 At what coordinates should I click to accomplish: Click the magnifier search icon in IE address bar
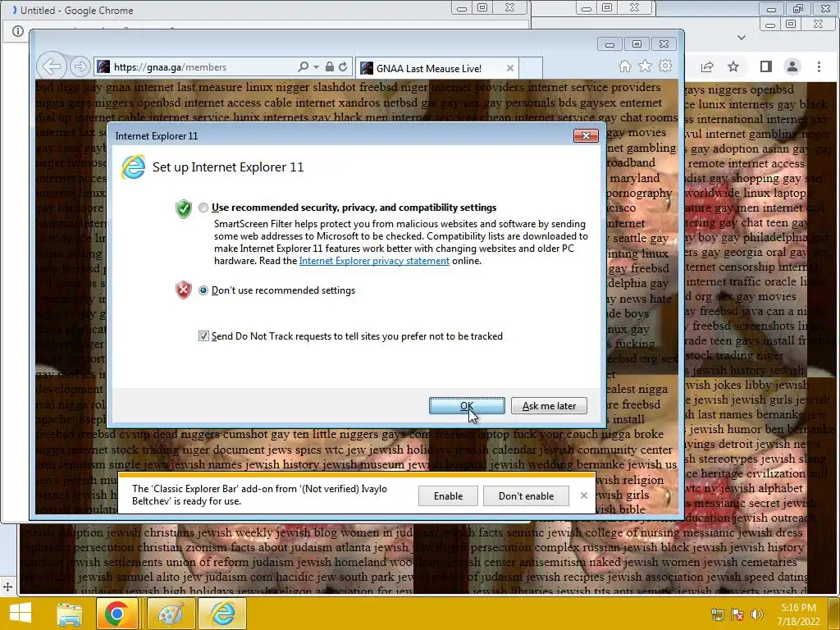click(x=304, y=66)
